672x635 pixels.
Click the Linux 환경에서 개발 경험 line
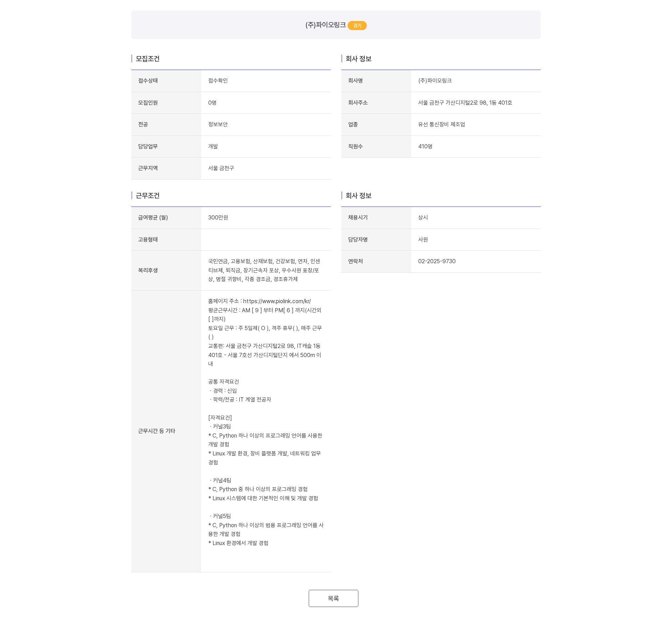point(238,543)
